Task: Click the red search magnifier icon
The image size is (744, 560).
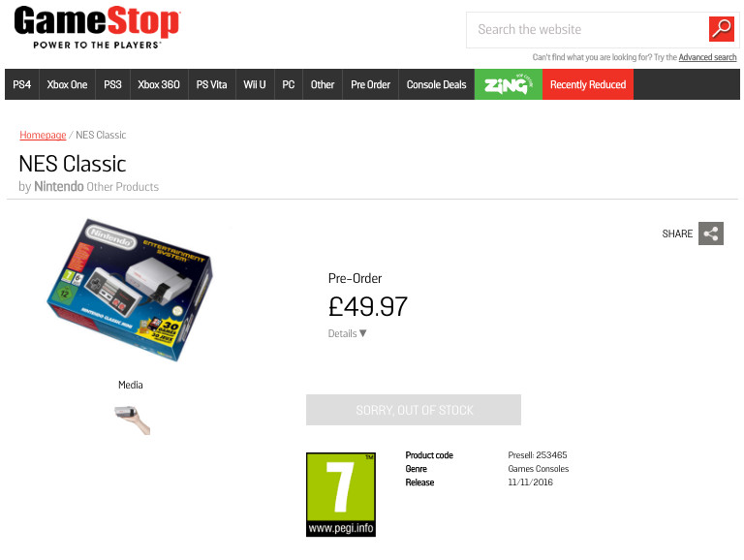Action: click(x=721, y=29)
